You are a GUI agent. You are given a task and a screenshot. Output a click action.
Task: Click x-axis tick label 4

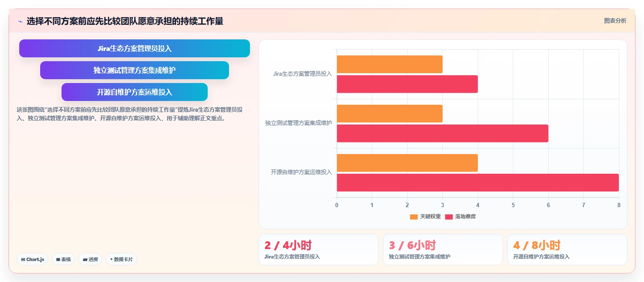coord(478,205)
